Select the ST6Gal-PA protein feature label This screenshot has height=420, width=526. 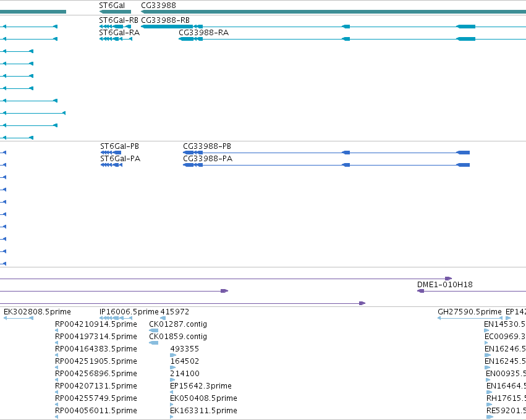point(120,159)
